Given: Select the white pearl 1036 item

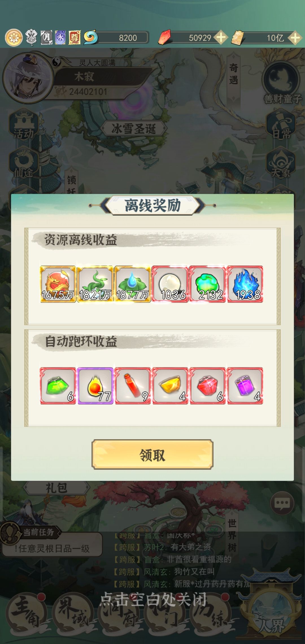Looking at the screenshot, I should (170, 284).
